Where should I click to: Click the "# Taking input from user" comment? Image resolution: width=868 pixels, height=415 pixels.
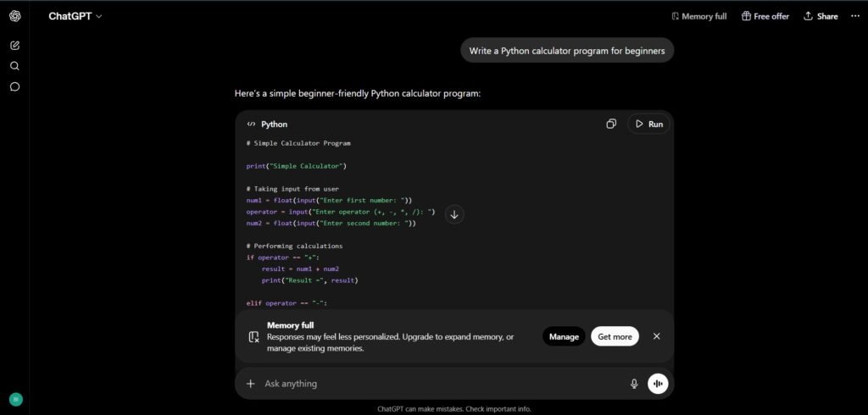pyautogui.click(x=292, y=189)
